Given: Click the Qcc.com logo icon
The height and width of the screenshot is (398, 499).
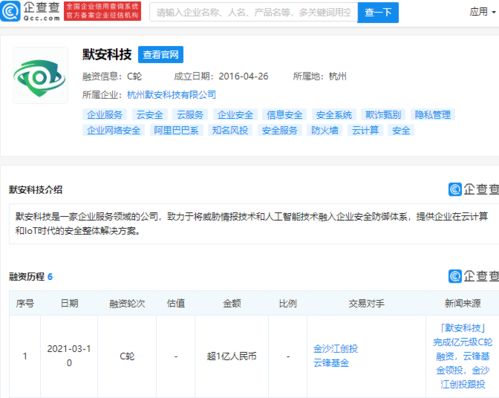Looking at the screenshot, I should click(10, 11).
